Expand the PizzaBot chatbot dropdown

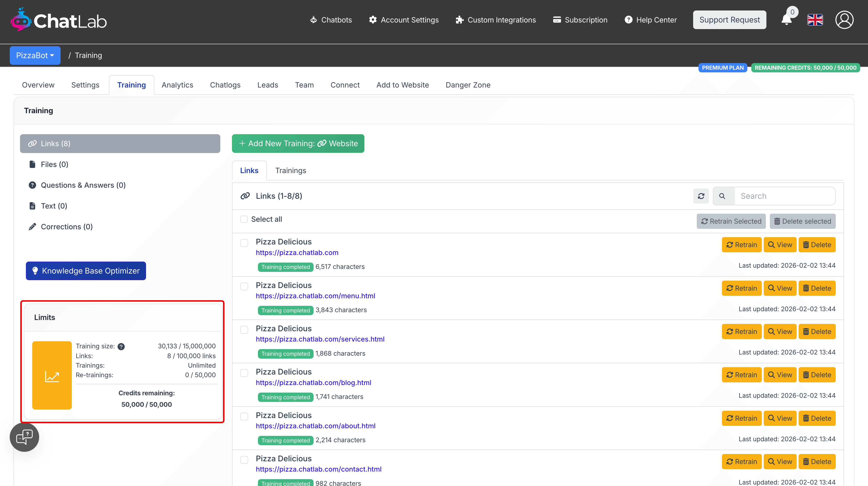(x=35, y=55)
